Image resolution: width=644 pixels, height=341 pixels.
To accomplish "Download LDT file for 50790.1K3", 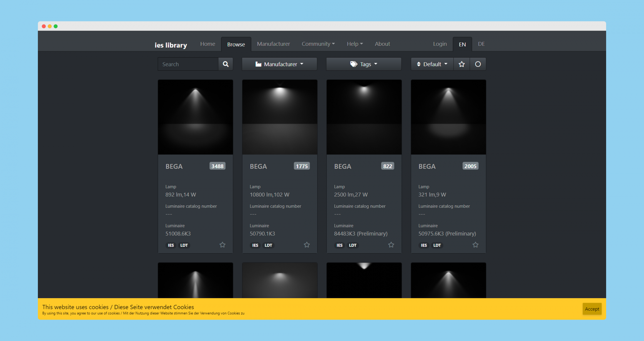I will (268, 245).
